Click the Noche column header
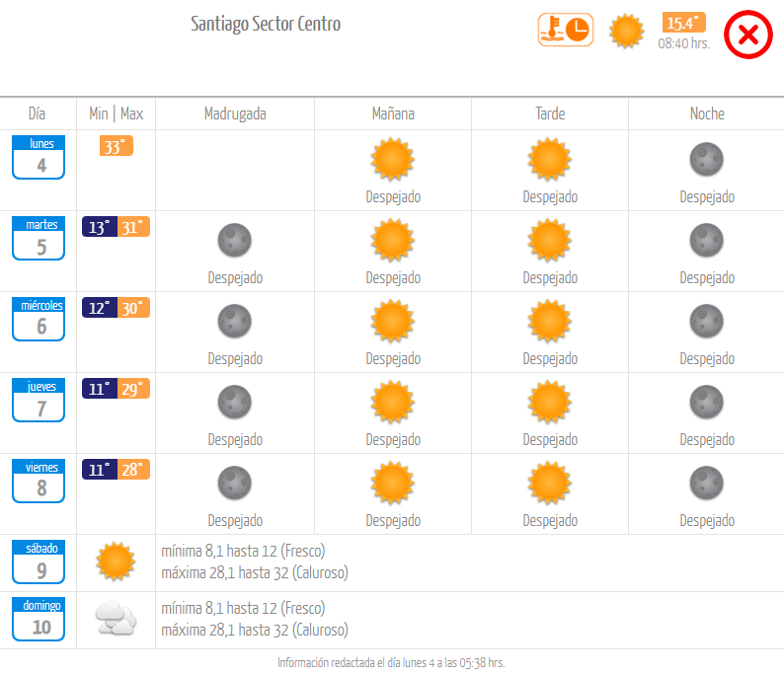Viewport: 784px width, 674px height. tap(707, 113)
